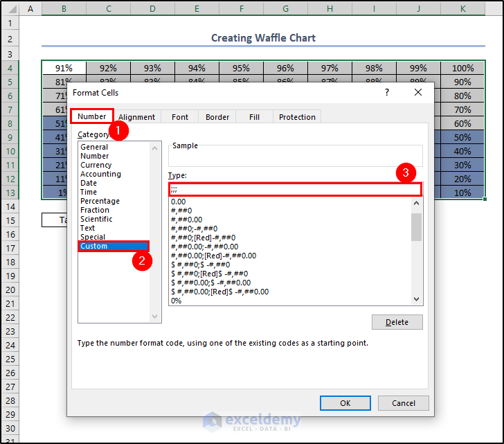This screenshot has height=444, width=504.
Task: Click the Type format code field
Action: tap(295, 189)
